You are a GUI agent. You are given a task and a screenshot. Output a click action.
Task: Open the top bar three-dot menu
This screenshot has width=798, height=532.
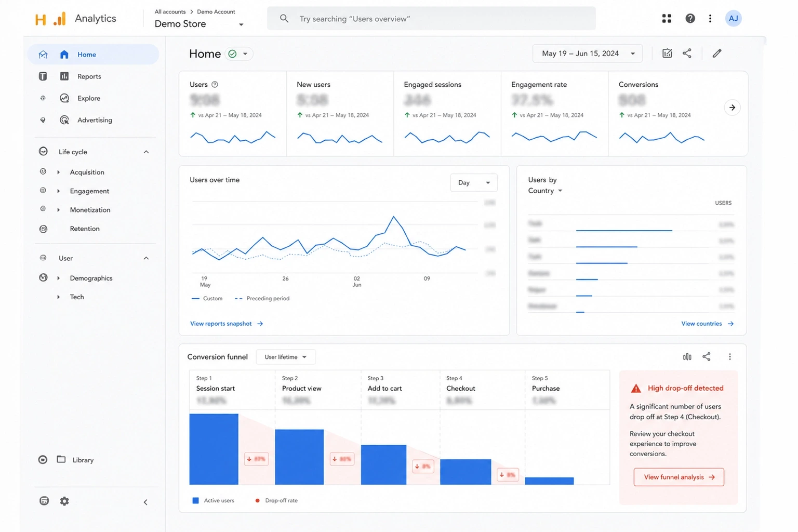click(710, 19)
